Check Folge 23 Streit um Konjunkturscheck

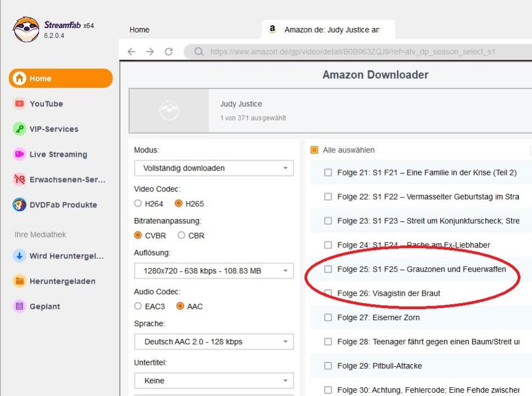[328, 221]
